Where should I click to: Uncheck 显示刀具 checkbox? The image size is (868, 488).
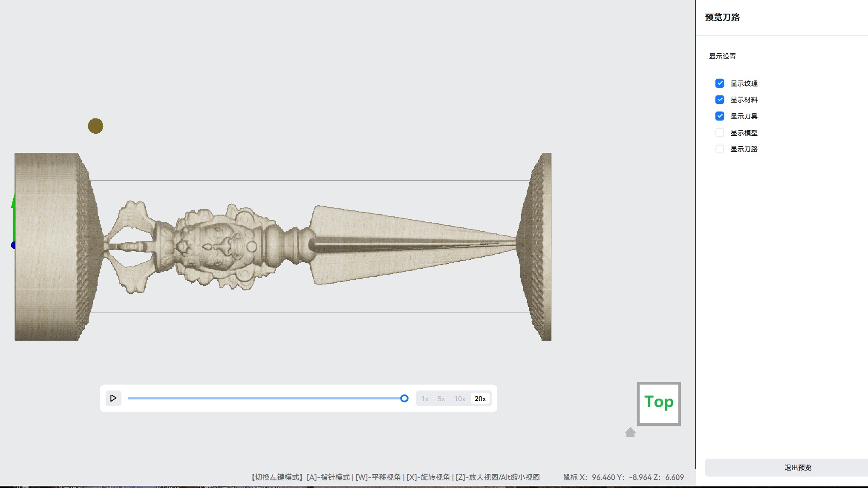click(720, 116)
